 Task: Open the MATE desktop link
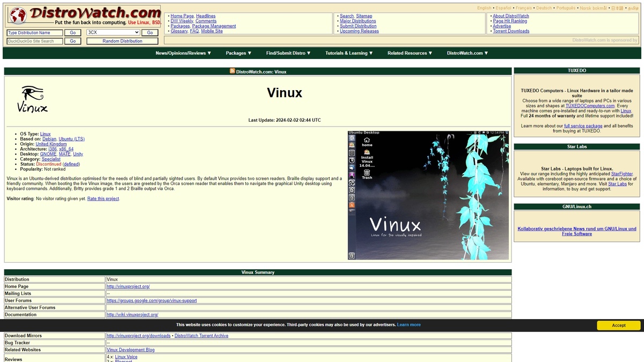pyautogui.click(x=64, y=154)
